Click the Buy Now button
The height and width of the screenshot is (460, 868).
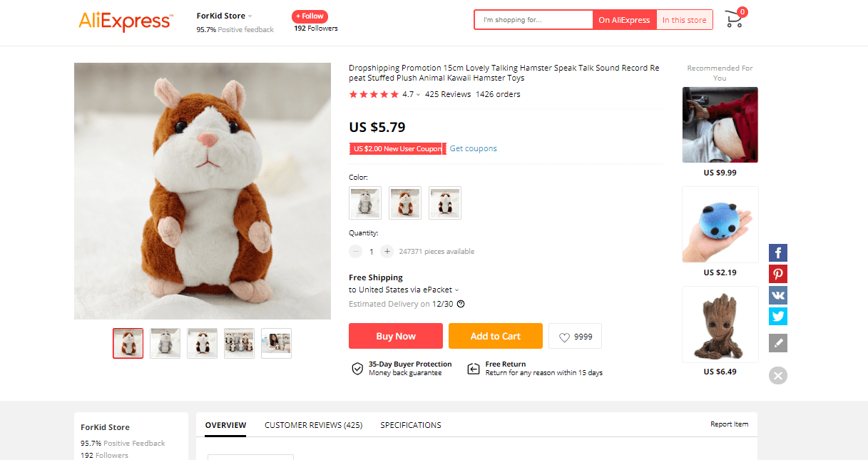(395, 335)
